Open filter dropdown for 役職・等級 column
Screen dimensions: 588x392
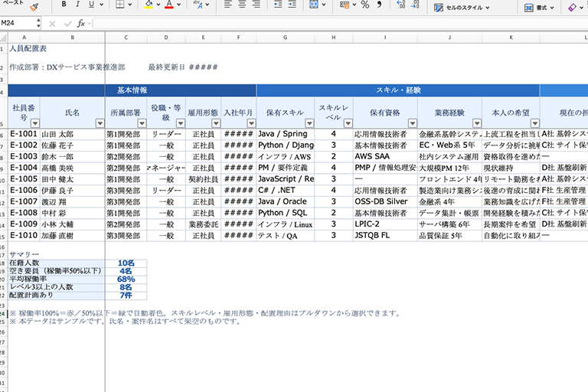[181, 123]
